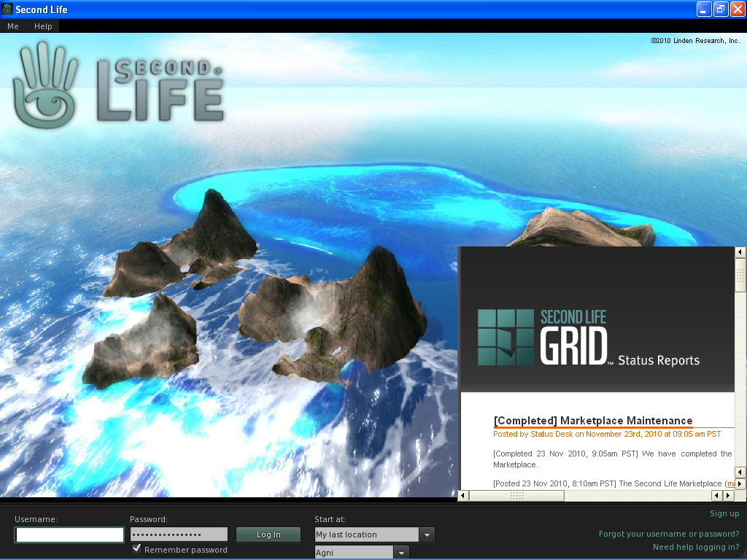Focus the Username input field
The height and width of the screenshot is (560, 747).
pyautogui.click(x=69, y=534)
